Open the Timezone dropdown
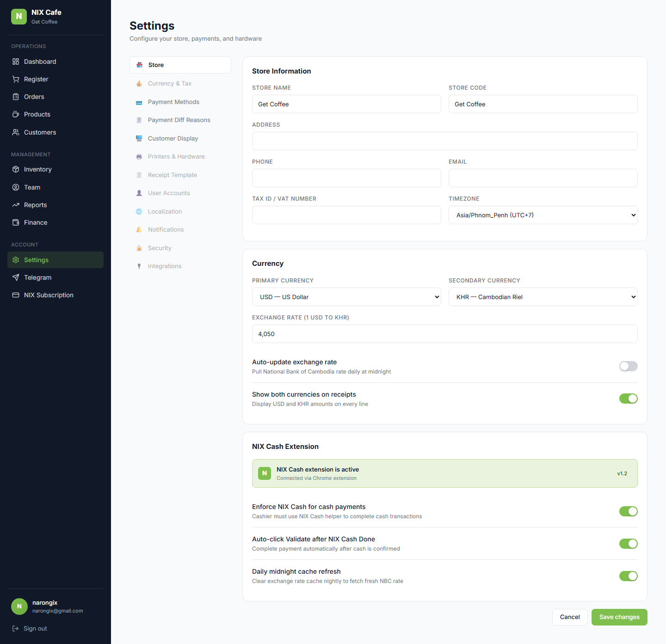Viewport: 666px width, 644px height. 543,215
